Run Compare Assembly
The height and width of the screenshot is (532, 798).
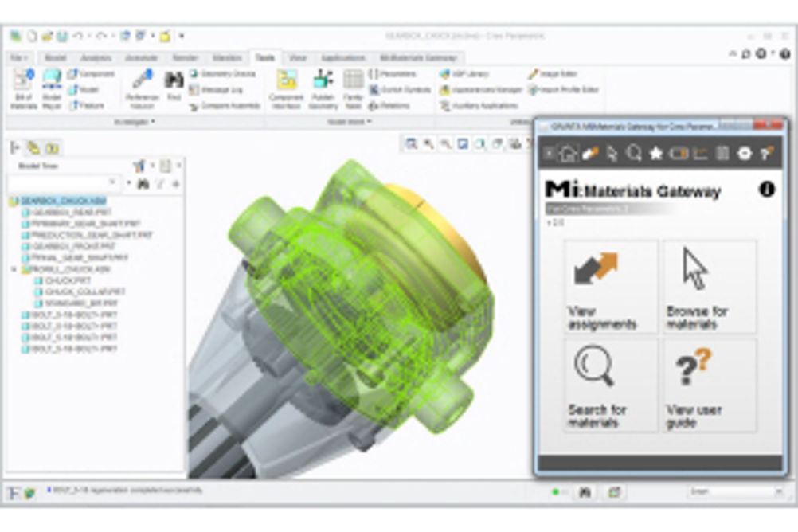coord(225,106)
